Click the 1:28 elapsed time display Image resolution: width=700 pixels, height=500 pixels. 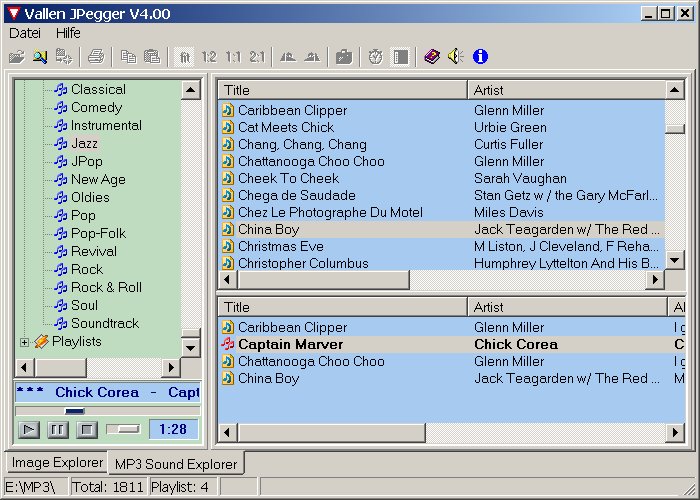pos(173,429)
